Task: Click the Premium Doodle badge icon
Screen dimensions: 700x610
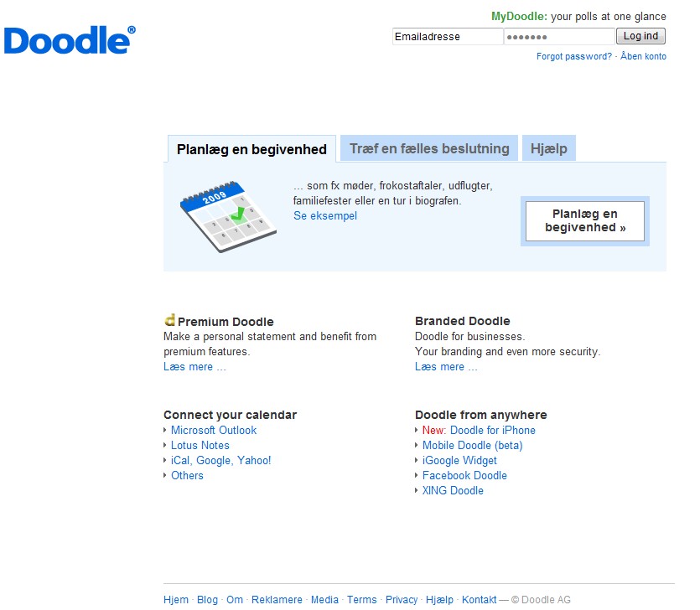Action: click(170, 320)
